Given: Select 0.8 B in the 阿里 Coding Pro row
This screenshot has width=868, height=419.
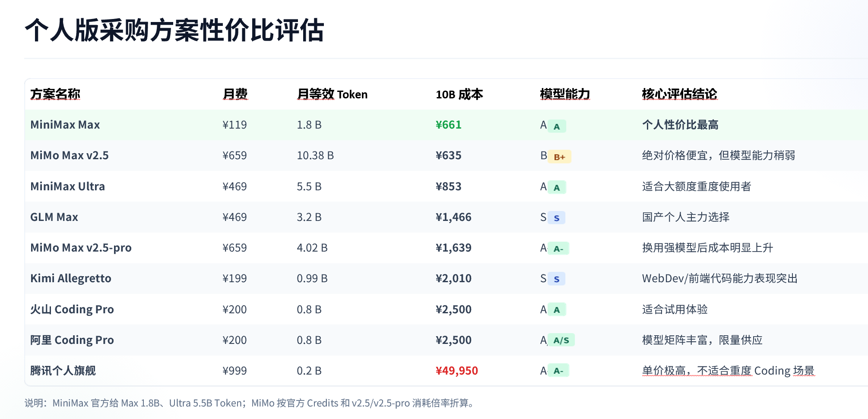Looking at the screenshot, I should tap(309, 340).
